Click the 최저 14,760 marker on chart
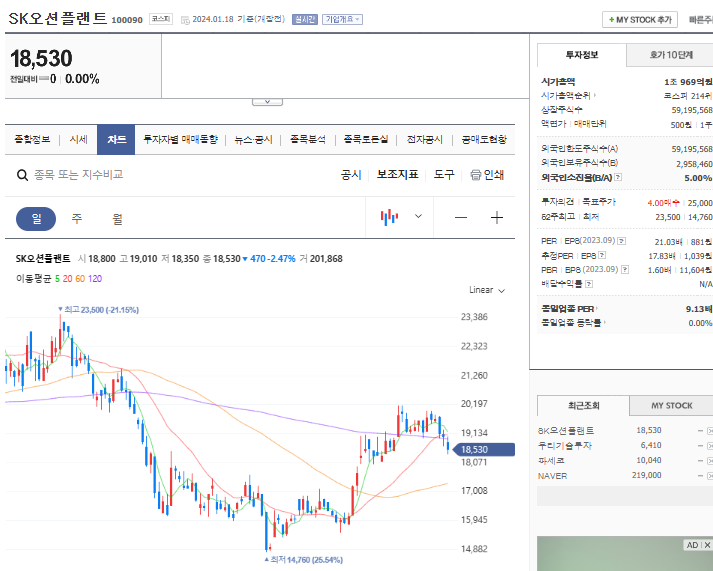 click(x=304, y=560)
